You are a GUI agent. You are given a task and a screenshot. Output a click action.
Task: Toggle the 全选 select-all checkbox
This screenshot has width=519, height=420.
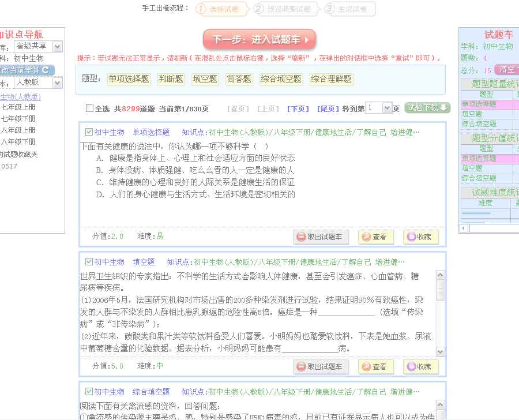tap(89, 108)
